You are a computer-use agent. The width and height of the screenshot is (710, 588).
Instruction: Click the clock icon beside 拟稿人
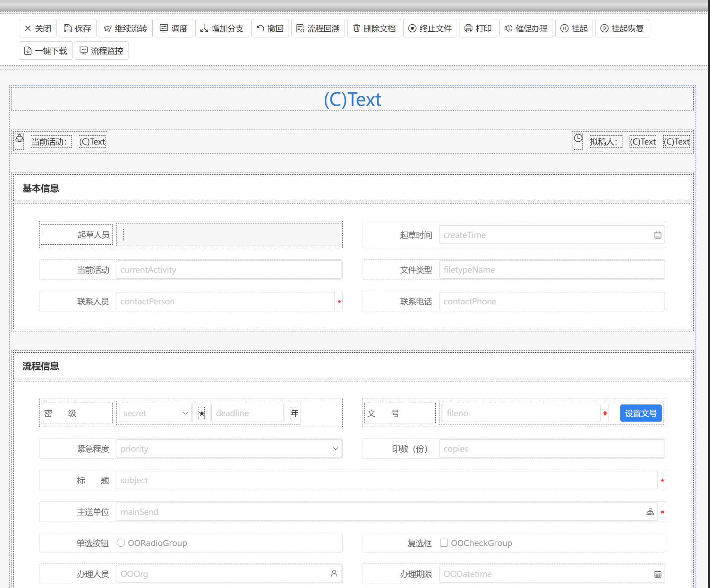tap(578, 138)
